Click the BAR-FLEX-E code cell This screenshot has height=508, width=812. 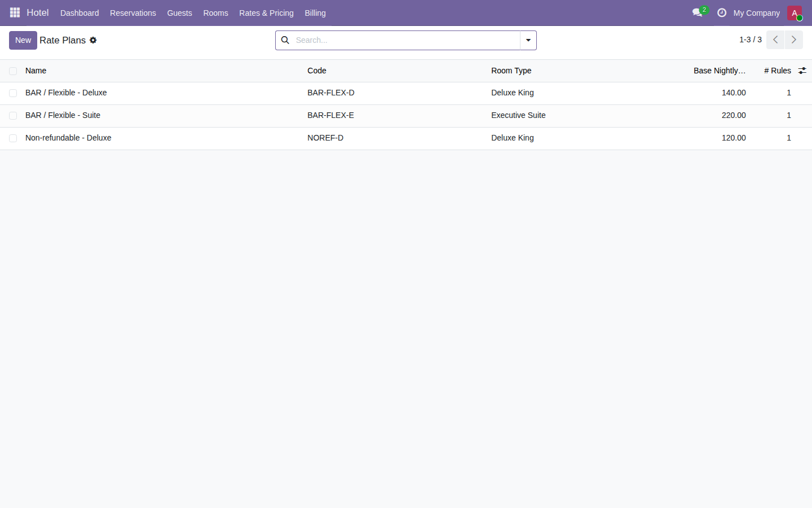[331, 115]
